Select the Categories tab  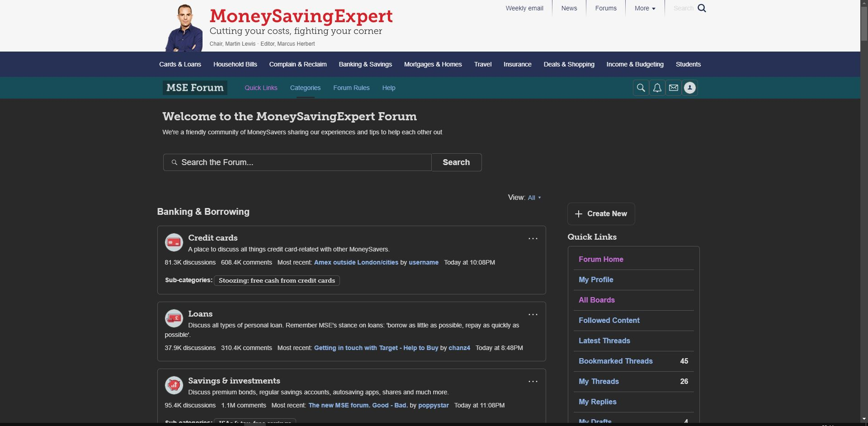305,88
